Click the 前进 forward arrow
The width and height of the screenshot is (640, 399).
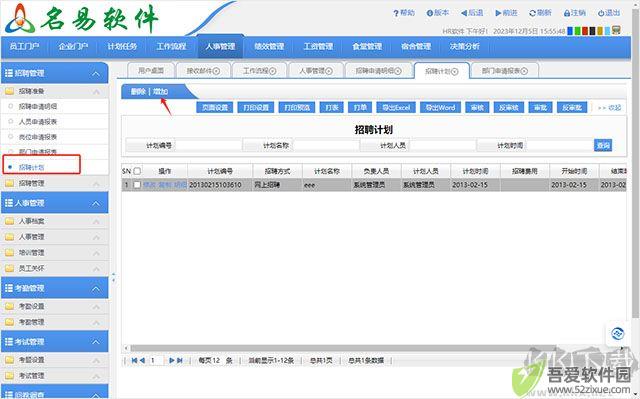pyautogui.click(x=498, y=13)
